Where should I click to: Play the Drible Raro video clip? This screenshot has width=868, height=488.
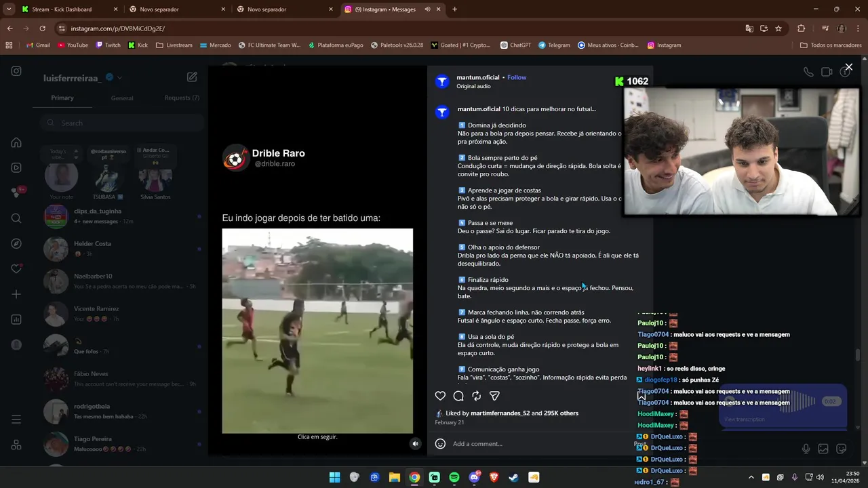click(x=317, y=331)
